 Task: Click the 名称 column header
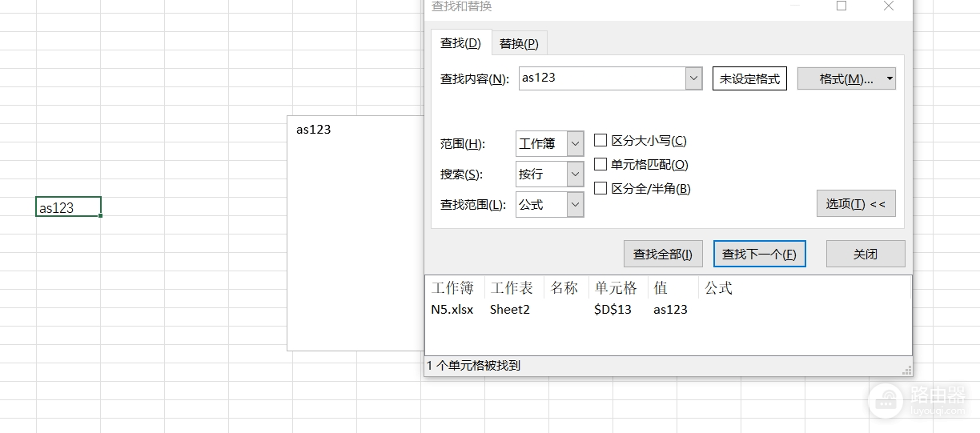click(565, 288)
